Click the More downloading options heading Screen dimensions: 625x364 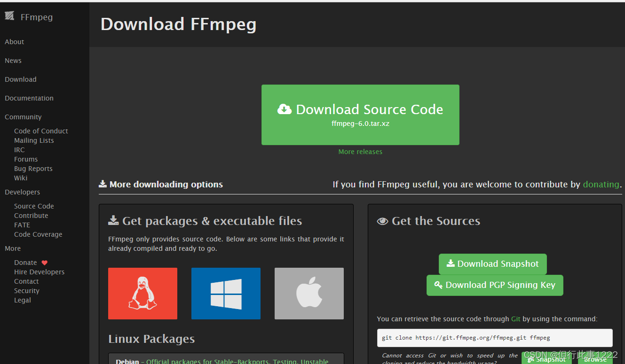(x=161, y=185)
